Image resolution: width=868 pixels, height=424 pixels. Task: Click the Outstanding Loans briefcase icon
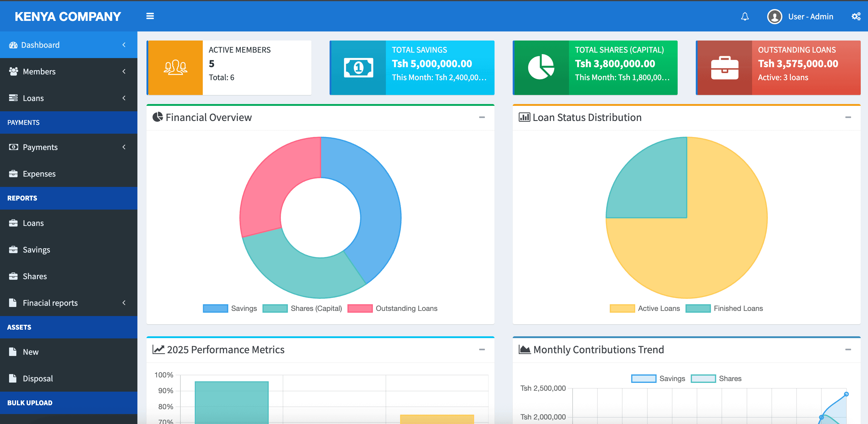(x=725, y=68)
